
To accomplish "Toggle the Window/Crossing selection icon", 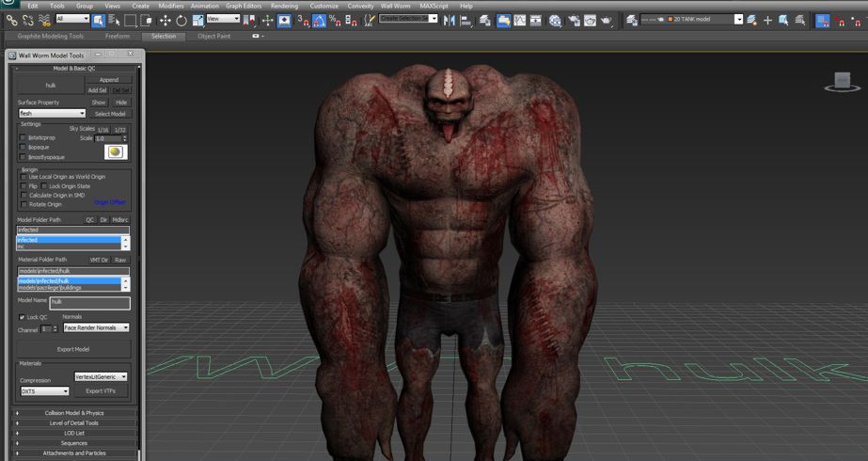I will [x=147, y=21].
